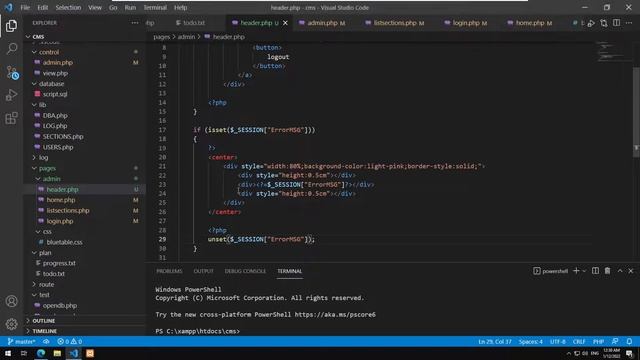Switch to the admin.php editor tab
The width and height of the screenshot is (640, 360).
coord(322,23)
